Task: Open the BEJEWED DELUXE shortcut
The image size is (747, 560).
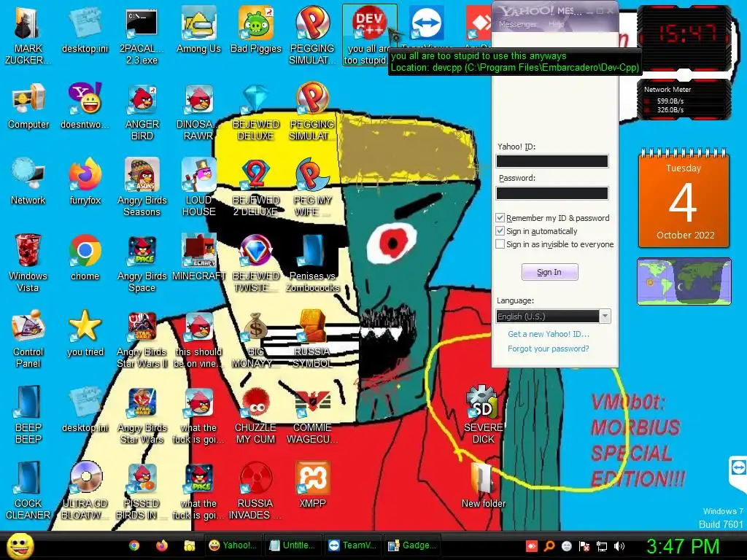Action: 255,112
